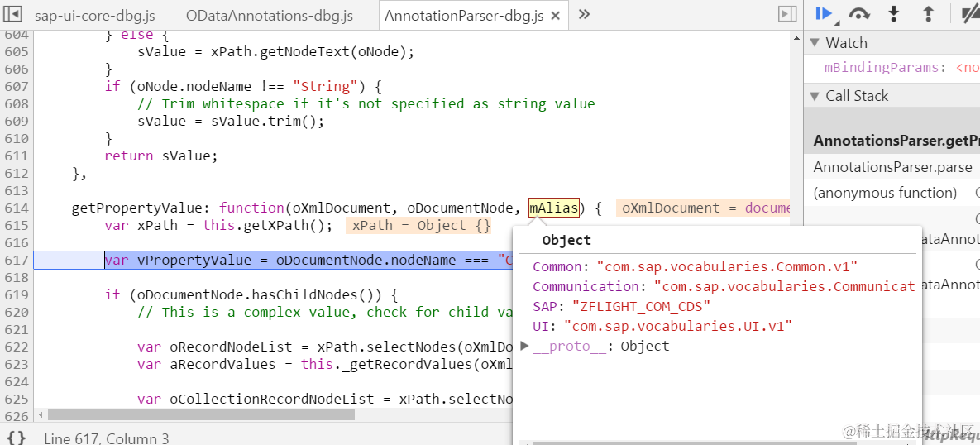Pretty print source with braces icon

(x=17, y=438)
